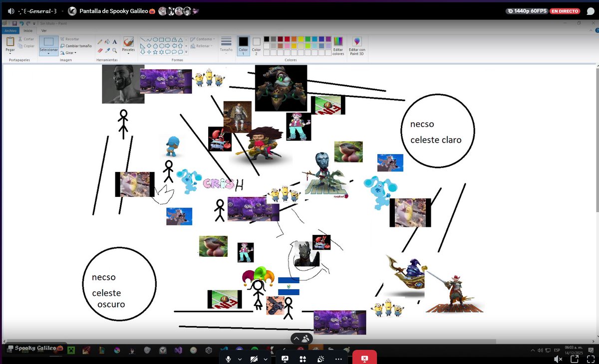Click pop-out window icon at bottom right
Image resolution: width=599 pixels, height=364 pixels.
575,359
